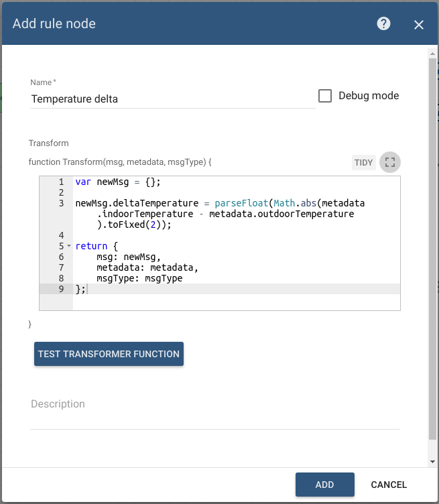Click the 'return' keyword in editor
The height and width of the screenshot is (504, 439).
point(91,246)
